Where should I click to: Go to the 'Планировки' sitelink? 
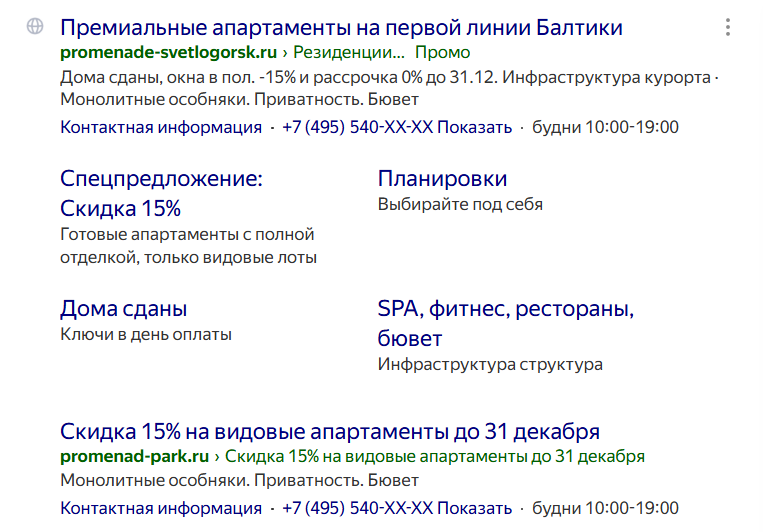(x=442, y=179)
